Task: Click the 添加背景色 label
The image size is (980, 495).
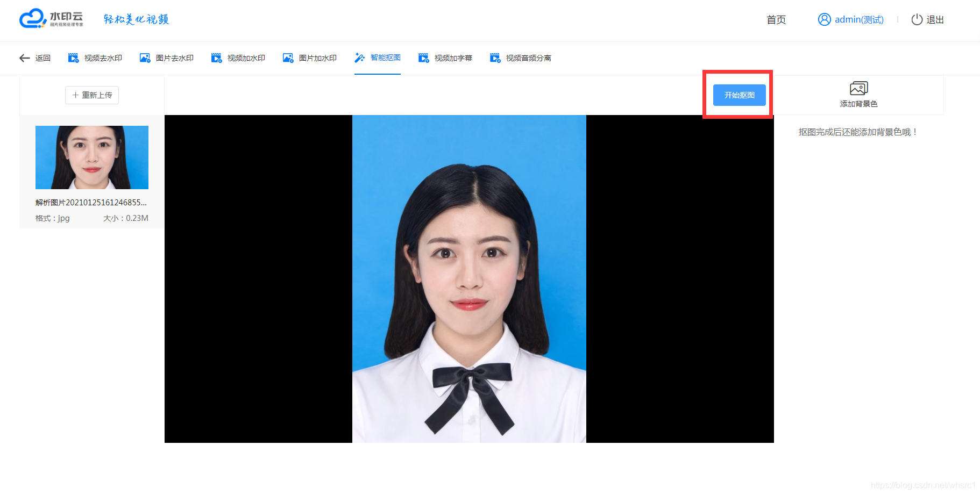Action: [x=858, y=104]
